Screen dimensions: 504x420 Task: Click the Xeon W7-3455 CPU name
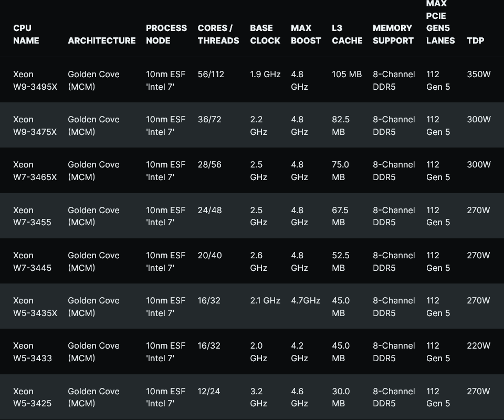coord(32,216)
